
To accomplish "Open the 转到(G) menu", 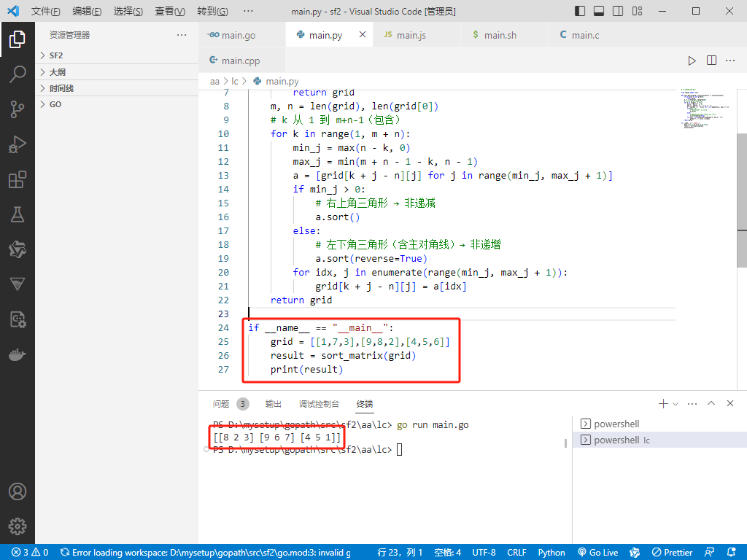I will point(212,11).
